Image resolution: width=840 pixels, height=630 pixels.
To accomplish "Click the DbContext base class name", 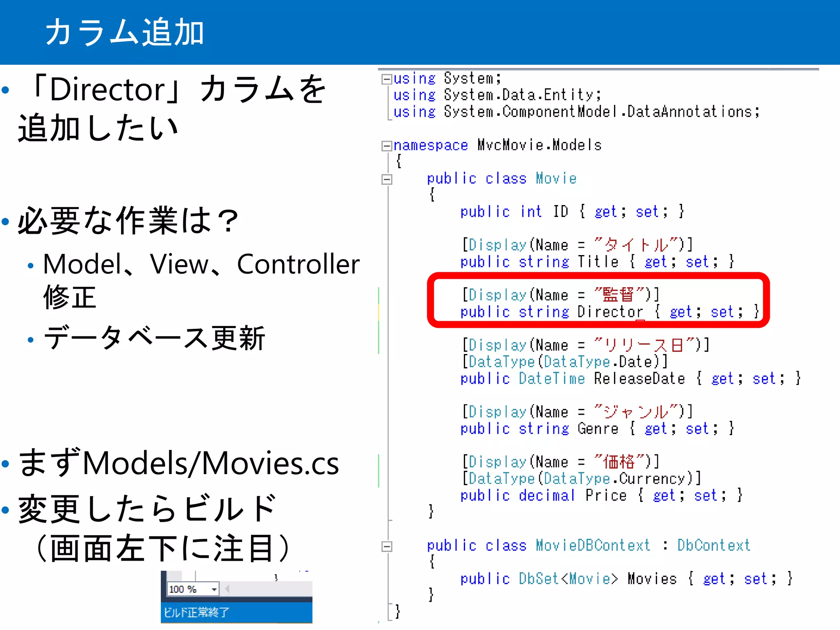I will tap(714, 546).
